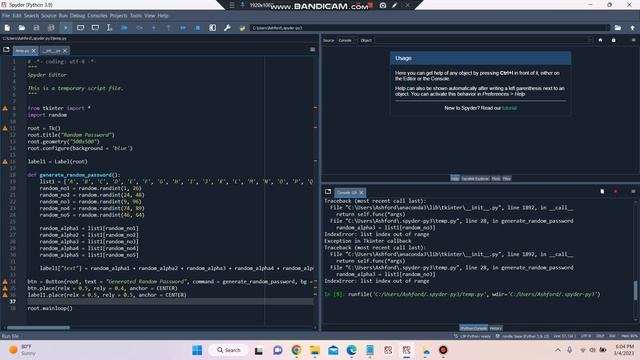The height and width of the screenshot is (360, 640).
Task: Switch to the temp.py editor tab
Action: pos(22,51)
